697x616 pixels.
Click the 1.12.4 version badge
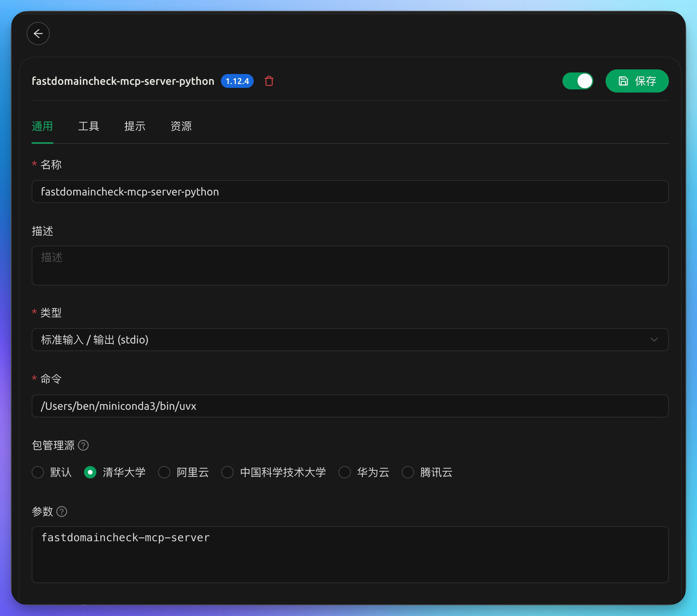237,81
